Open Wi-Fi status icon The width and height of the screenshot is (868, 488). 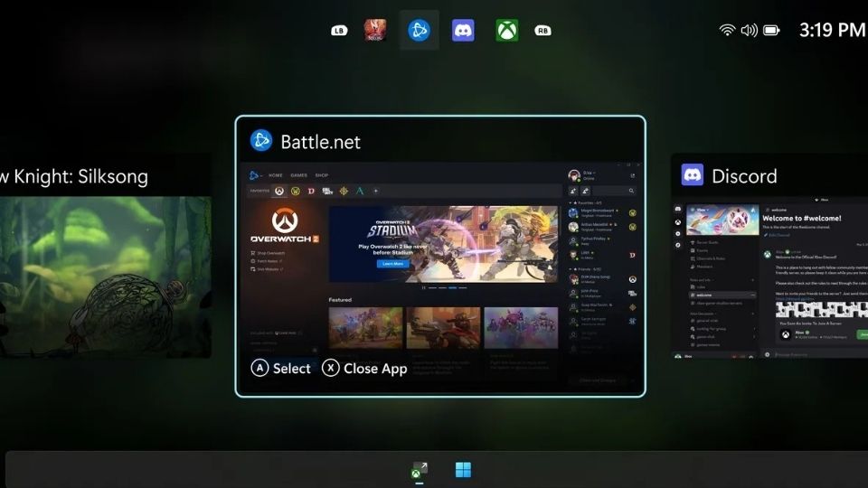(727, 30)
